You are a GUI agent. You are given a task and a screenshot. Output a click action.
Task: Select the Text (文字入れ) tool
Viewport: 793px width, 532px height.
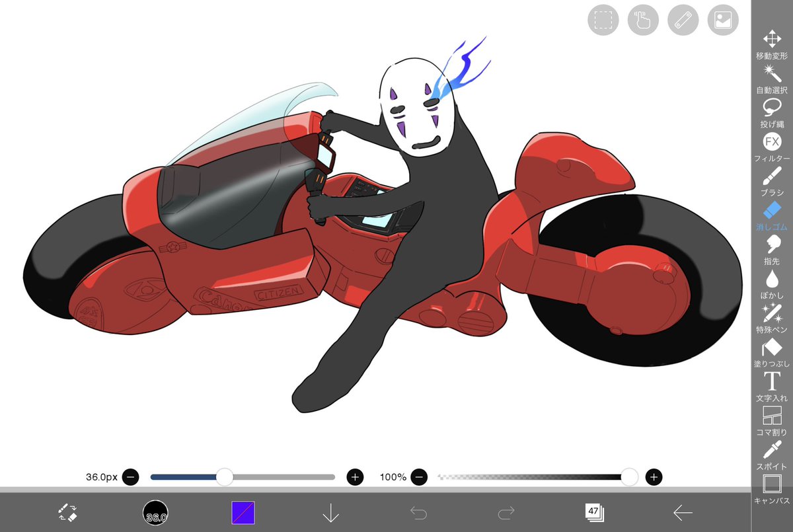pyautogui.click(x=772, y=388)
